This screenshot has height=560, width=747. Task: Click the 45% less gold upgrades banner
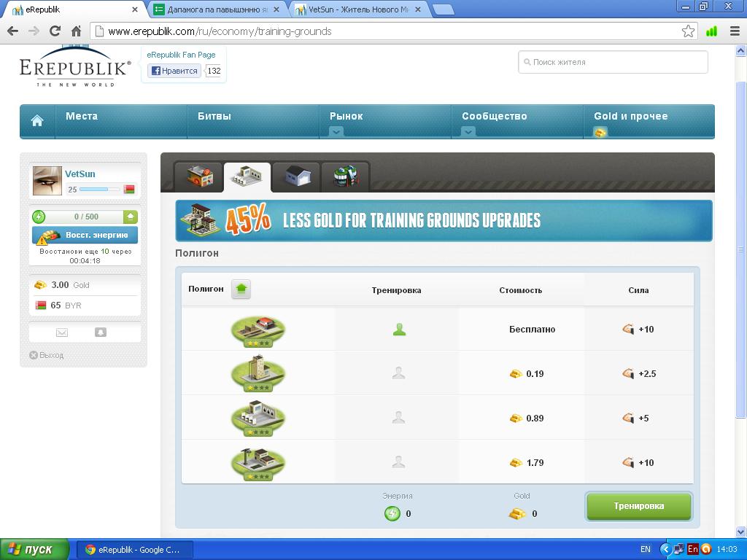click(444, 220)
